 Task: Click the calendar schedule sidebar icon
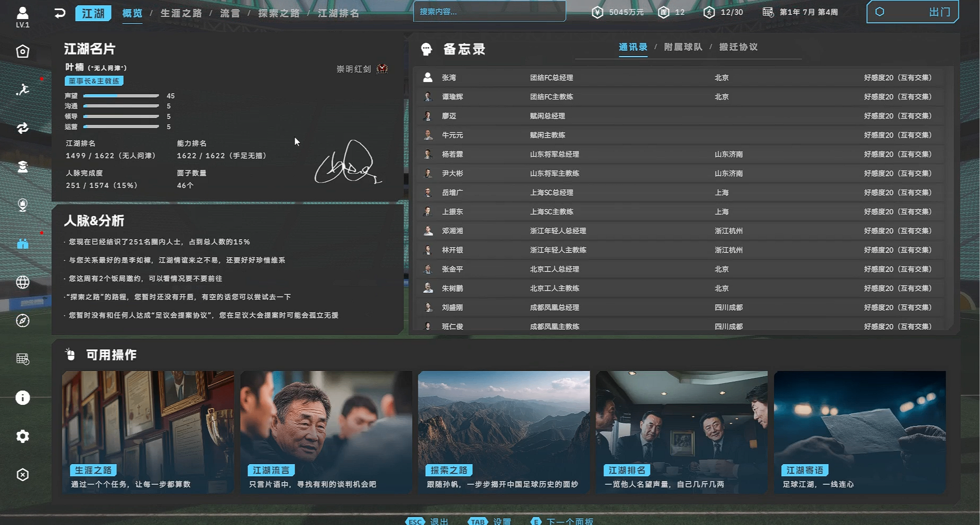point(22,359)
